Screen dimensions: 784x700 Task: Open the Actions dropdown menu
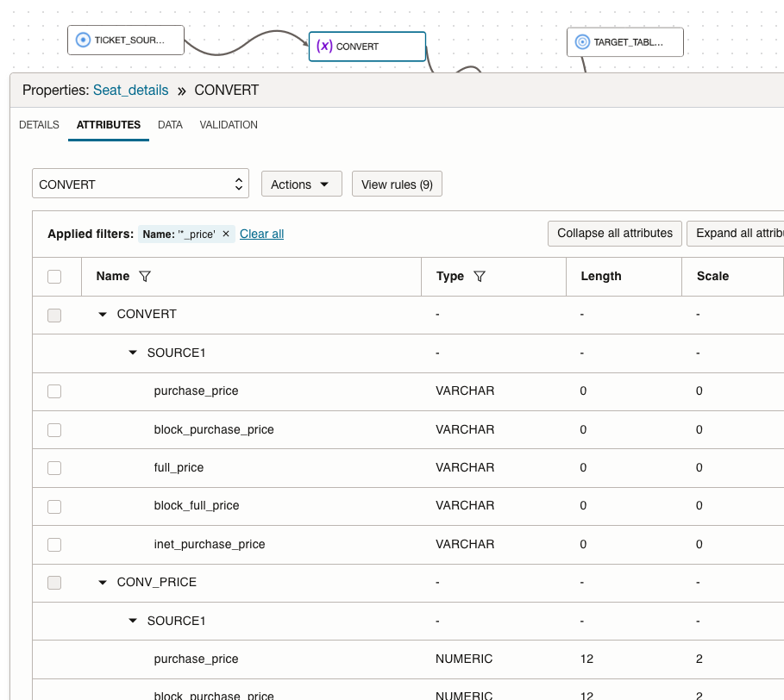(301, 184)
